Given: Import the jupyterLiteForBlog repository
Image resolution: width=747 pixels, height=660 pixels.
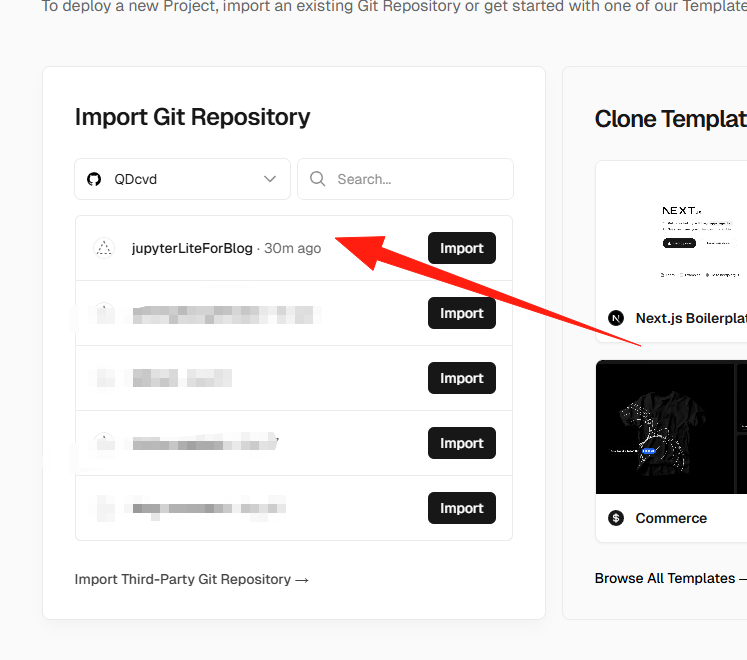Looking at the screenshot, I should tap(462, 248).
